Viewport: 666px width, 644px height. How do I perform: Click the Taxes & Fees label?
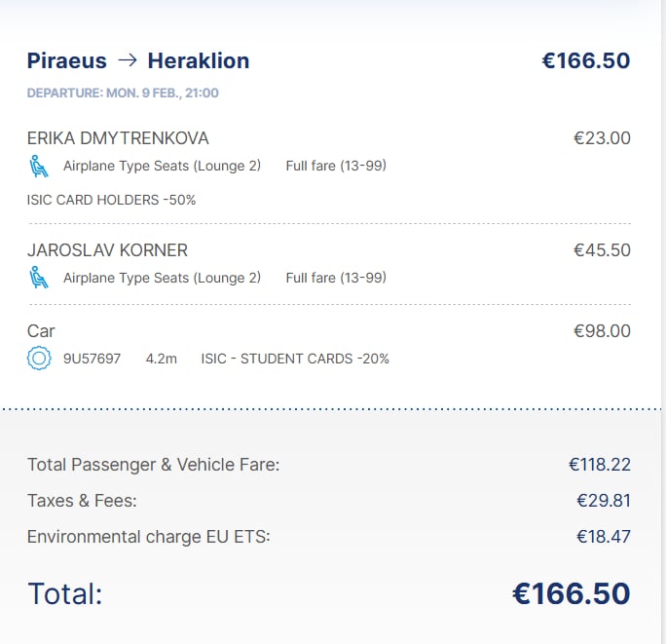coord(82,501)
